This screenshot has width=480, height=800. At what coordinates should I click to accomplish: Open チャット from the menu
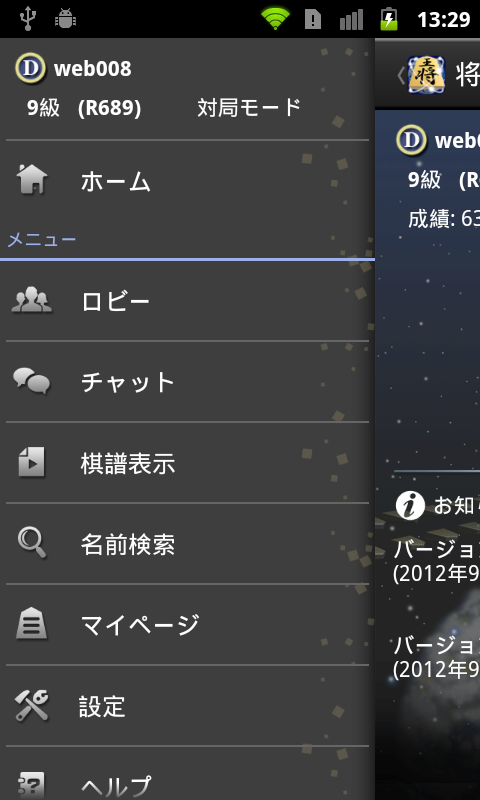pos(187,382)
